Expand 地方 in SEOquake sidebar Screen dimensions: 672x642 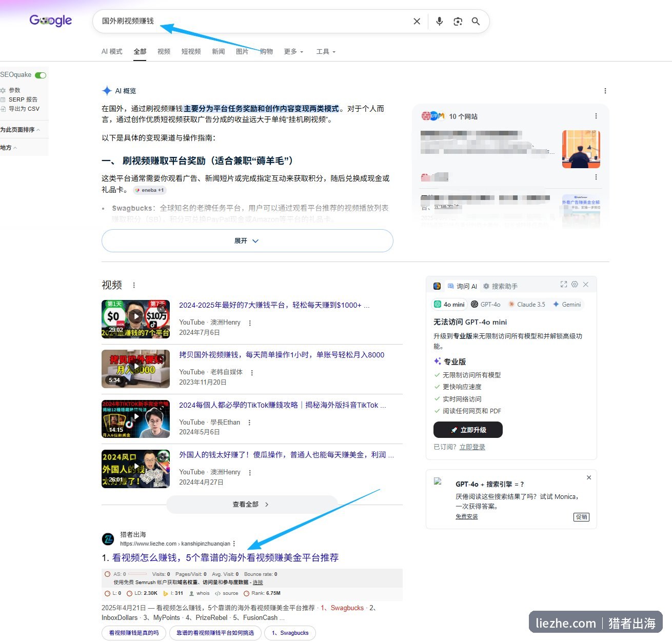9,148
